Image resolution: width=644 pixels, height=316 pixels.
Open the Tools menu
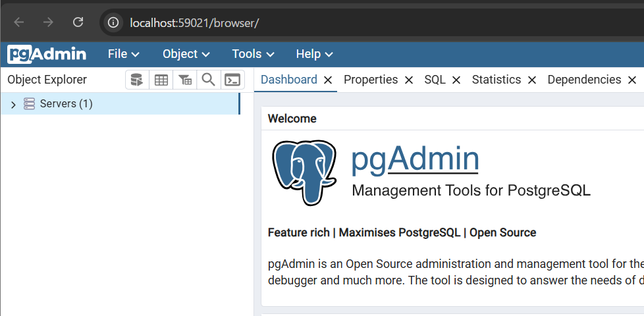253,54
